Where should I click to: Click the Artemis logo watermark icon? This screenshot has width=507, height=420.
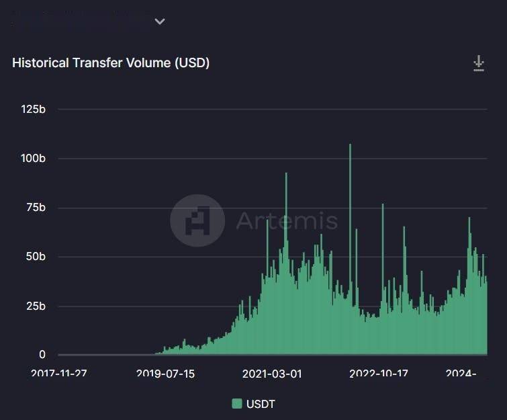click(197, 220)
